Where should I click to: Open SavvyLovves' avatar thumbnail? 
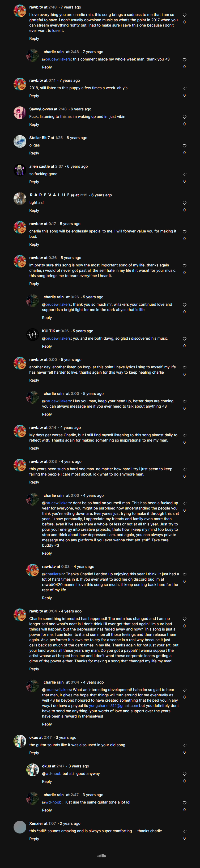pyautogui.click(x=20, y=113)
